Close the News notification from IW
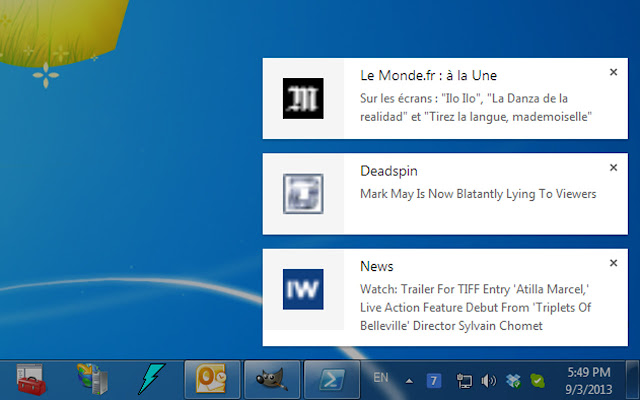 pyautogui.click(x=613, y=263)
